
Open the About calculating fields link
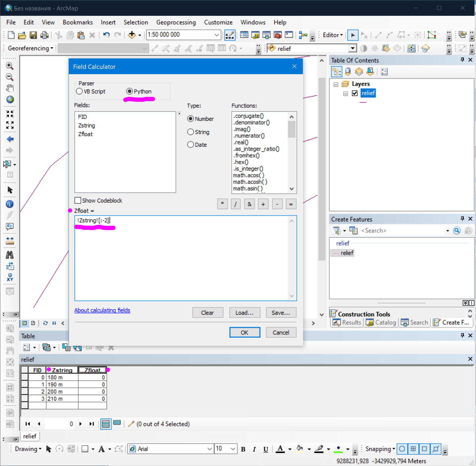coord(102,310)
